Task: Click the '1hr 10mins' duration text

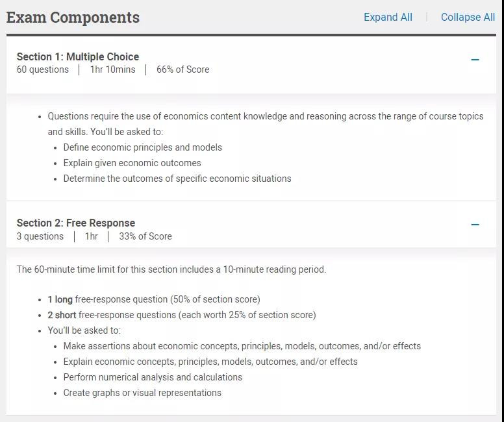Action: (112, 69)
